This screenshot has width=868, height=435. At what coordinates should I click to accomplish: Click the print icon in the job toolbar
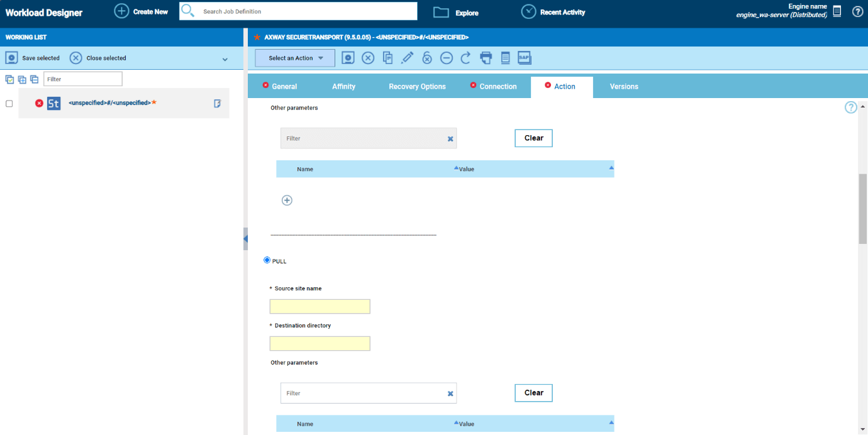486,58
